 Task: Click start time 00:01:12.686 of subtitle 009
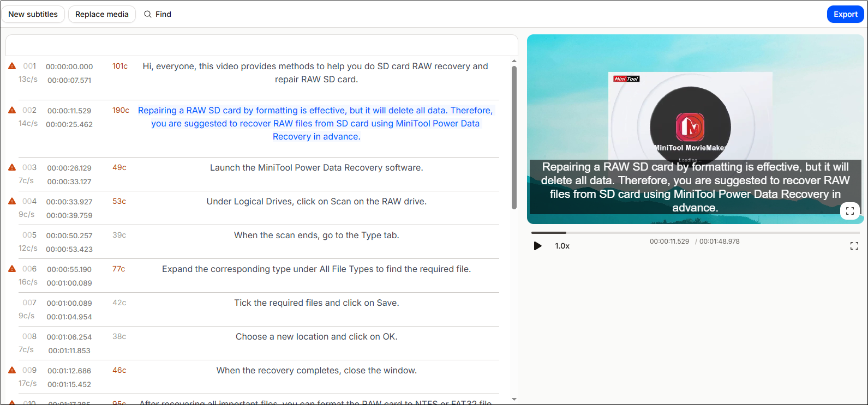point(69,371)
